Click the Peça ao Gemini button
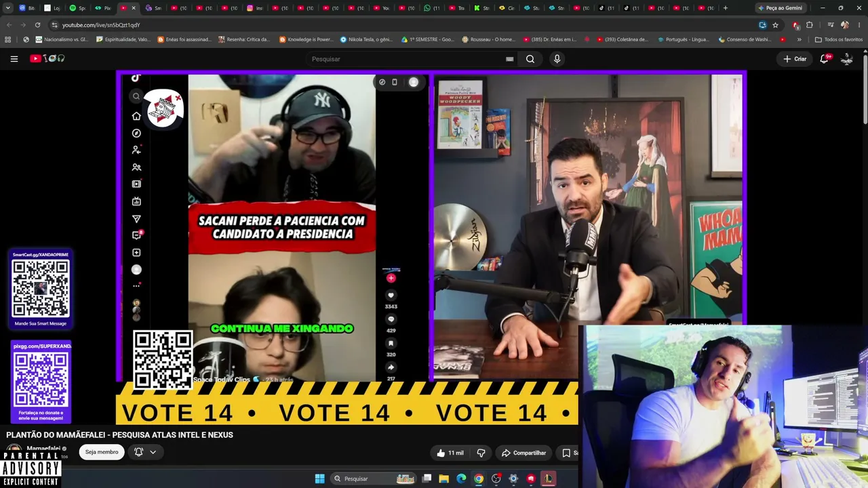 click(x=780, y=8)
